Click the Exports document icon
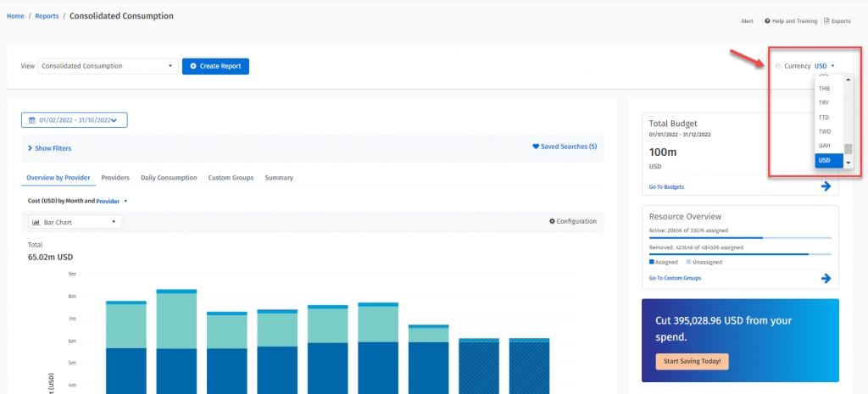868x394 pixels. (826, 21)
